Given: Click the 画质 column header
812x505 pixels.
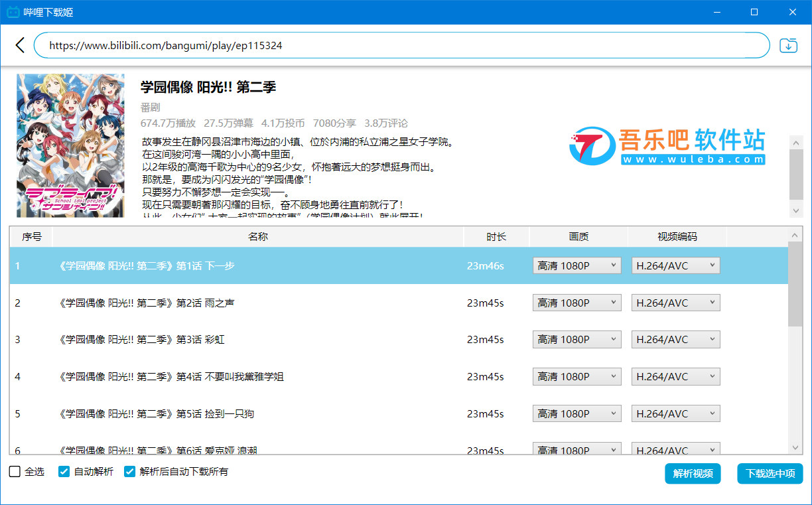Looking at the screenshot, I should 578,237.
